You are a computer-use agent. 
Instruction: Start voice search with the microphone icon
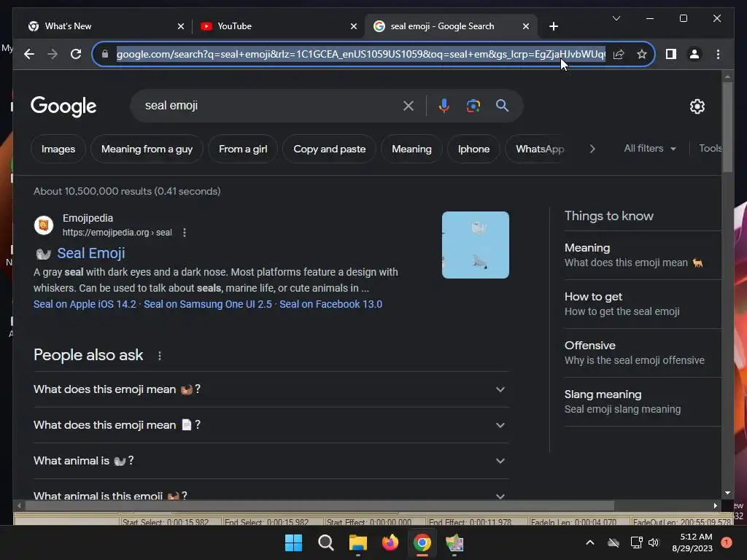point(444,106)
